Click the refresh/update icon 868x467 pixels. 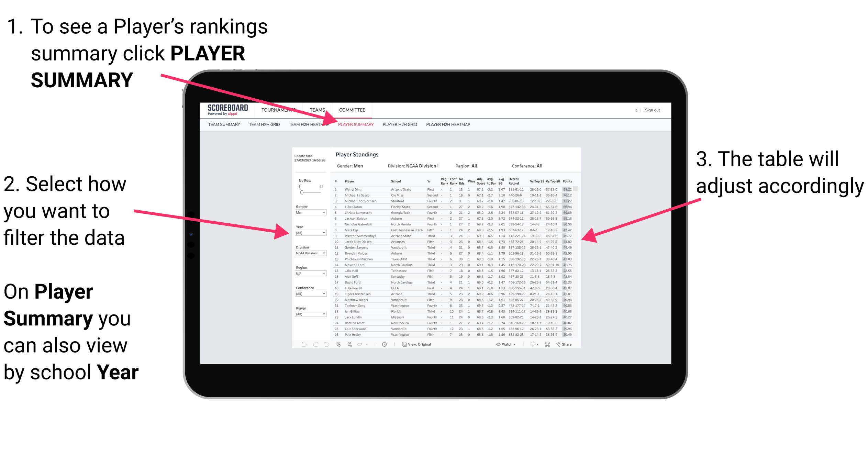[338, 345]
